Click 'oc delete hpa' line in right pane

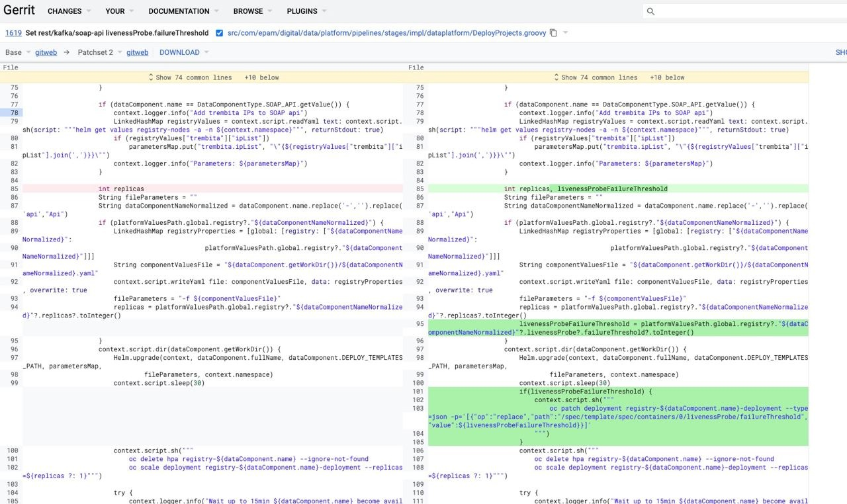[x=654, y=459]
